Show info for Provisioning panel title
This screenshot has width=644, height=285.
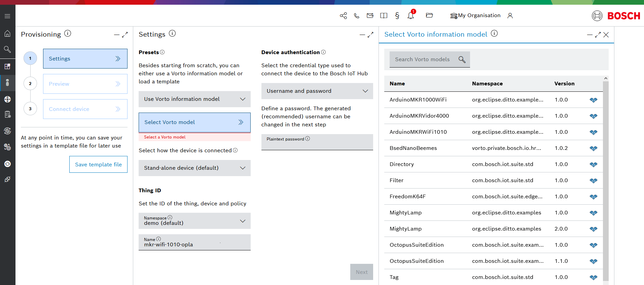(68, 33)
